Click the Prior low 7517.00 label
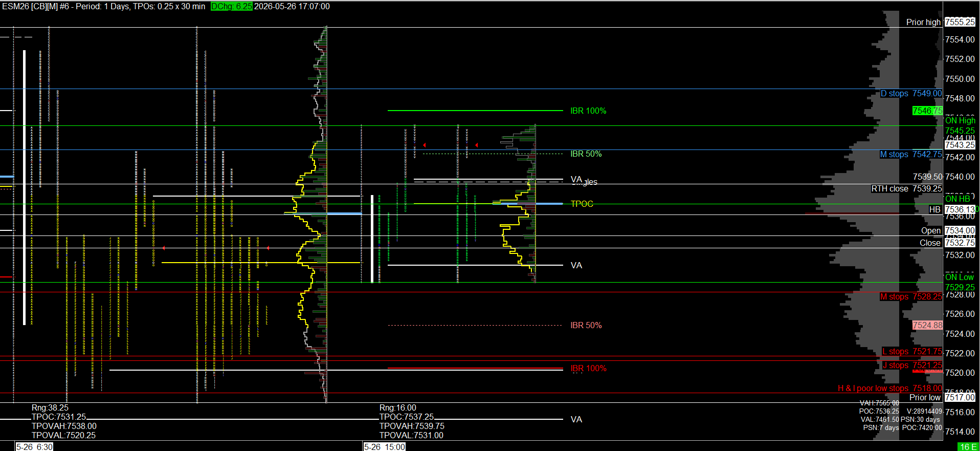 click(x=942, y=397)
